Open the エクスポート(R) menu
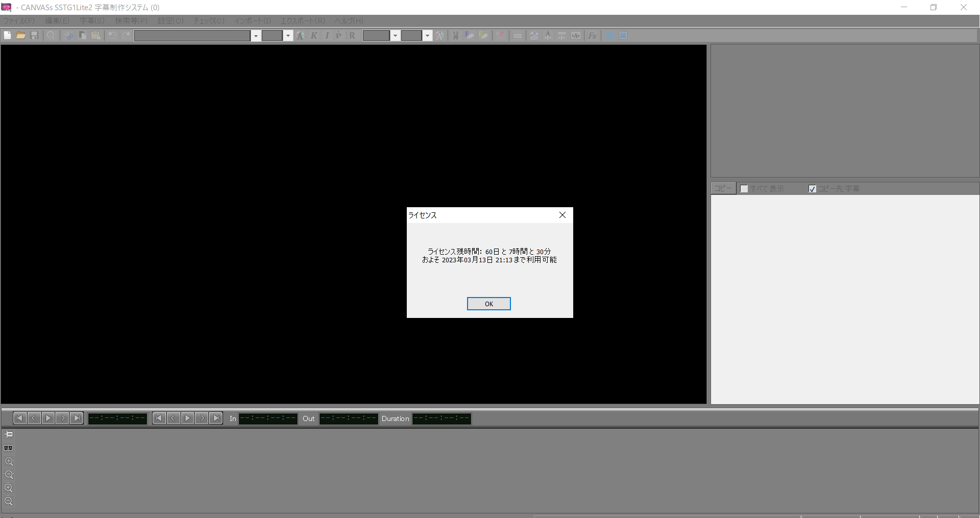 (302, 21)
